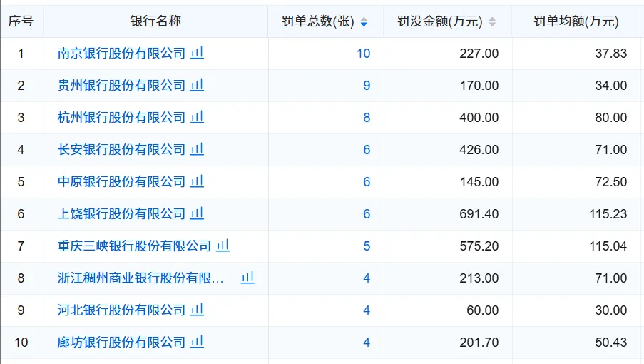The image size is (644, 364).
Task: Open 长安银行股份有限公司 link
Action: tap(121, 149)
